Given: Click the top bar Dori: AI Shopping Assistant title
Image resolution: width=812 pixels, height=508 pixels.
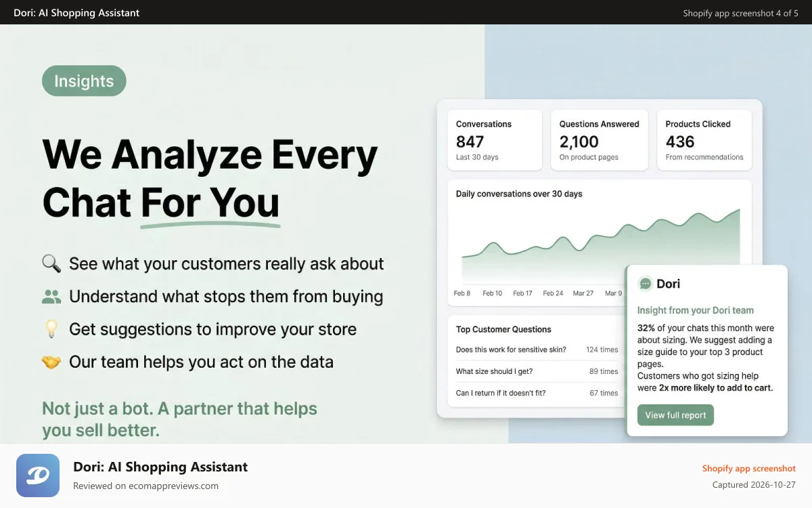Looking at the screenshot, I should [x=76, y=13].
